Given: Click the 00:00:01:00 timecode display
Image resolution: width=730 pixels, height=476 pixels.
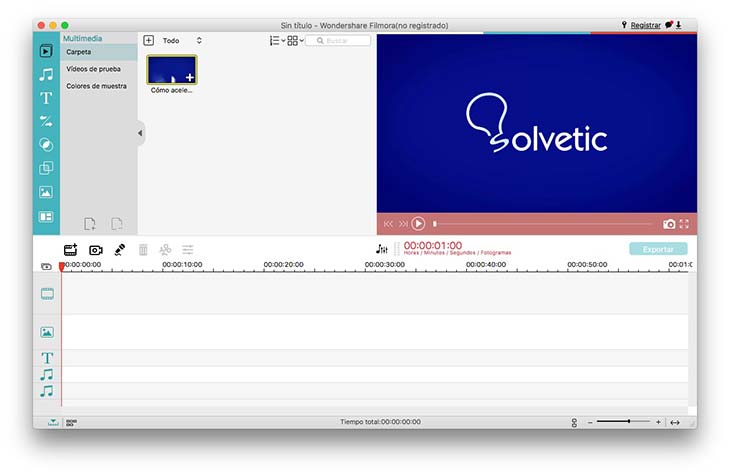Looking at the screenshot, I should click(x=433, y=245).
